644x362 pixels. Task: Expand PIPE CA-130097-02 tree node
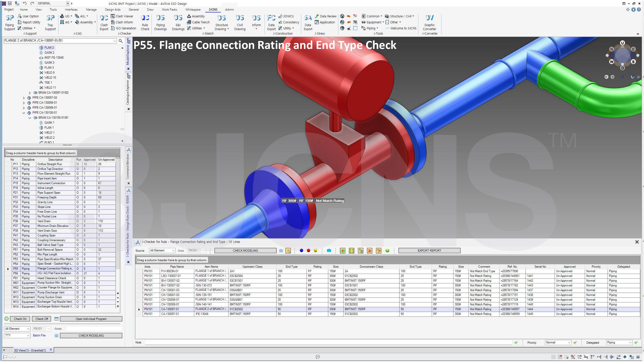24,98
